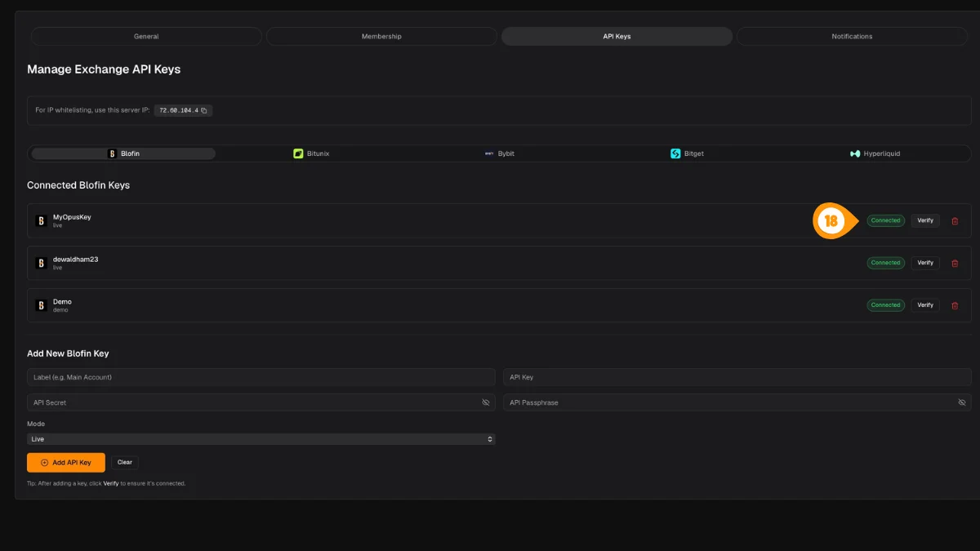
Task: Click the Connected badge for MyOpusKey
Action: 885,220
